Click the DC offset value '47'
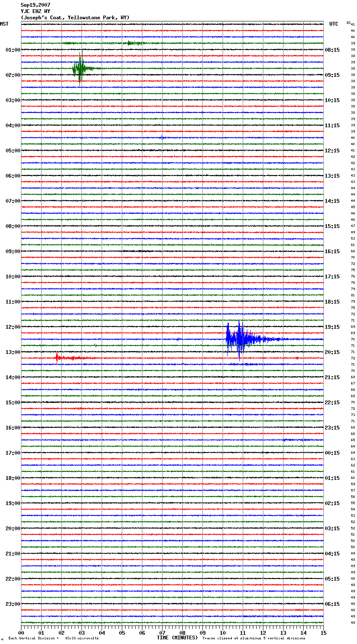 click(353, 226)
